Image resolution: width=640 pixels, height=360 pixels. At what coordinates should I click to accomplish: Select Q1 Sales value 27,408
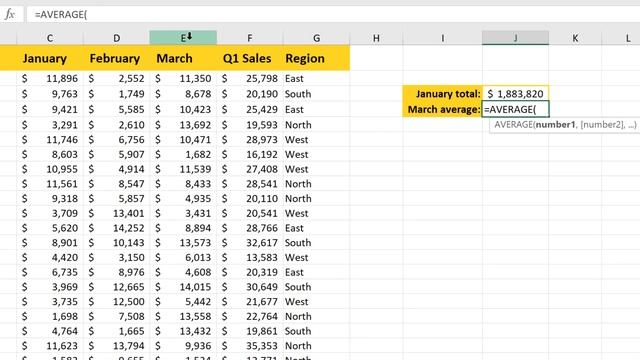(x=250, y=169)
